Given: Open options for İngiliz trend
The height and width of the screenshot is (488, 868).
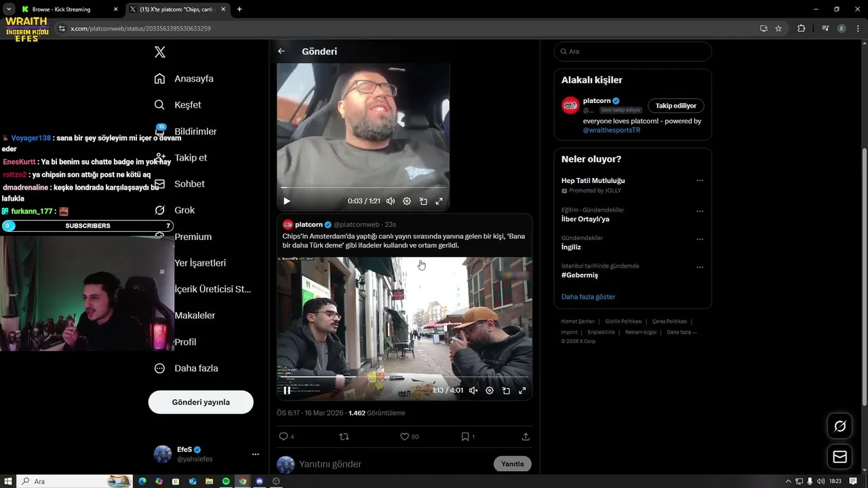Looking at the screenshot, I should (x=700, y=239).
